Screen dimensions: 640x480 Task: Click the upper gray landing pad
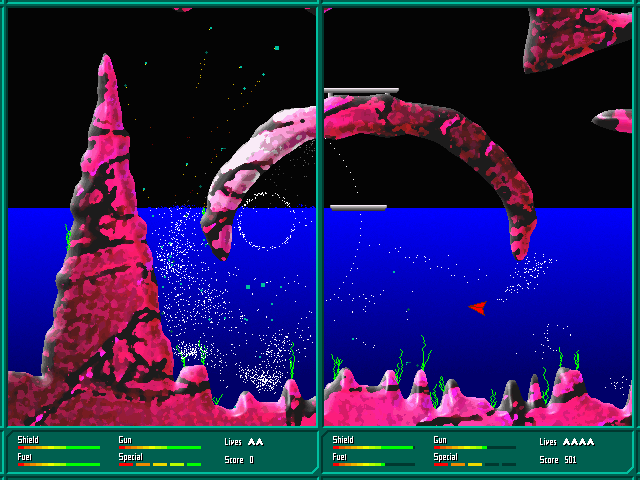(362, 91)
